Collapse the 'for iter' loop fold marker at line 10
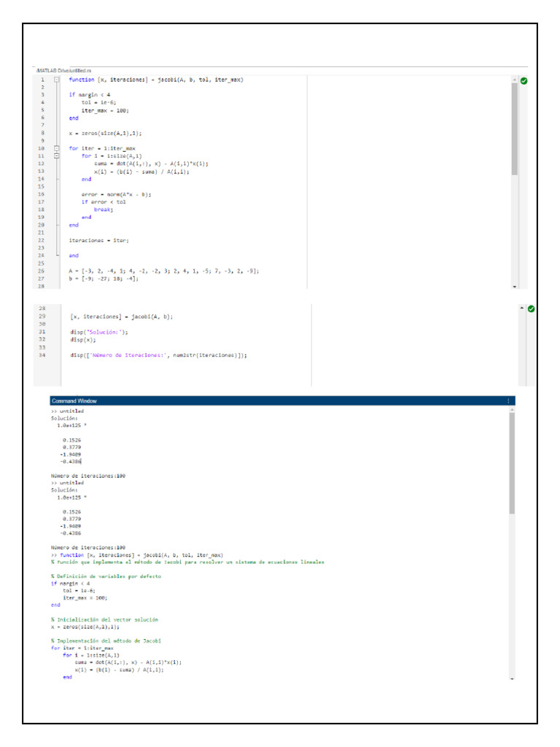 pos(57,148)
